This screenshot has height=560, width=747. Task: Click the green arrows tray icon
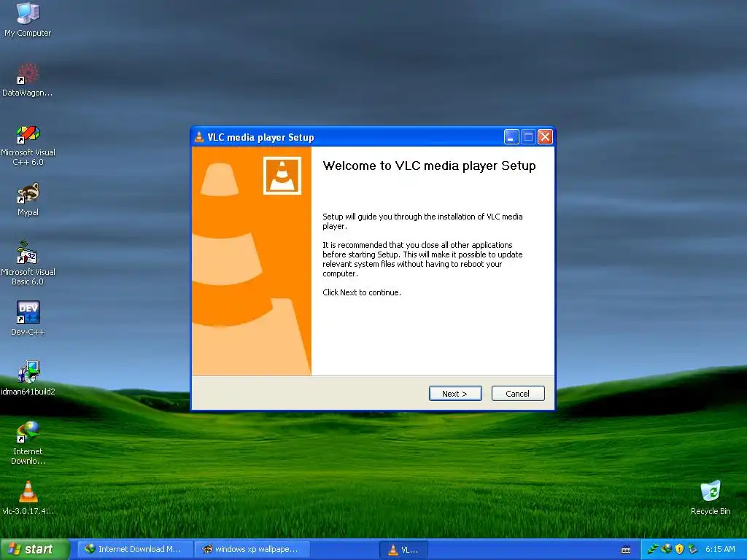653,549
